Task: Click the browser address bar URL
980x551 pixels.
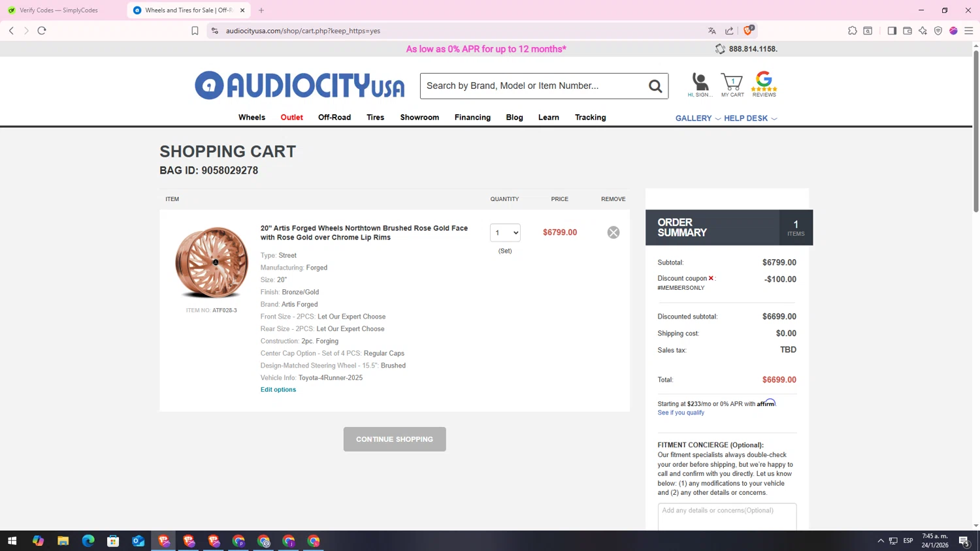Action: (303, 31)
